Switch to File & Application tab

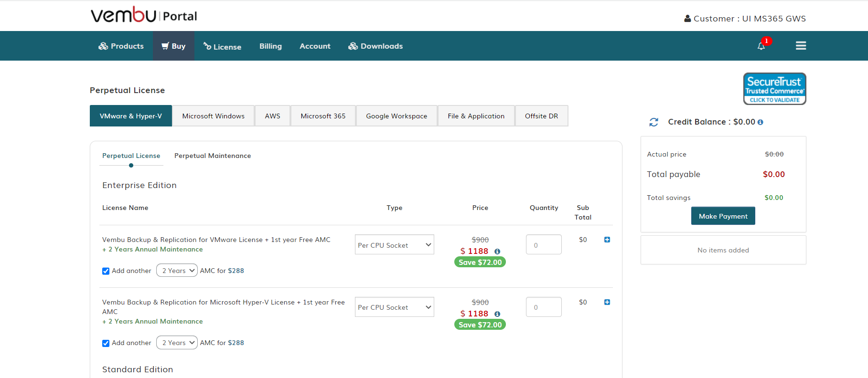476,116
